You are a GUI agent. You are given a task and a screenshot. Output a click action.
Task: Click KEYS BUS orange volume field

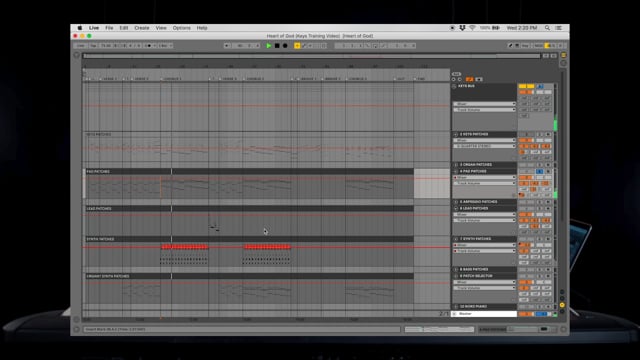tap(526, 92)
